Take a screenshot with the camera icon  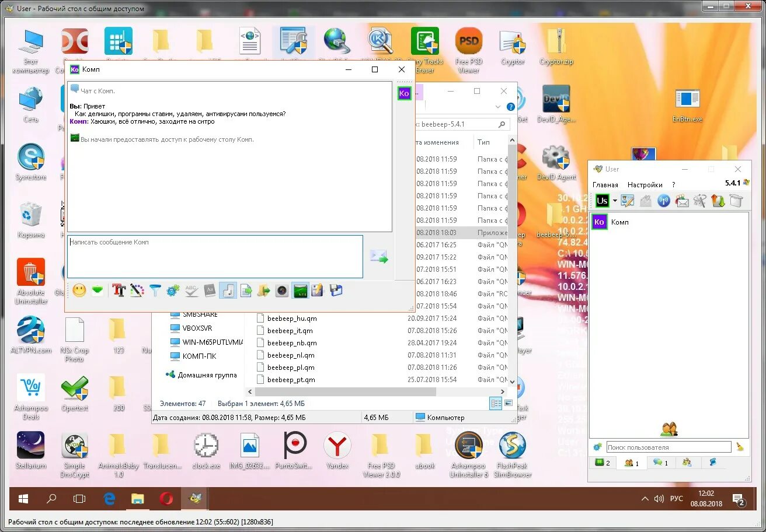(282, 290)
